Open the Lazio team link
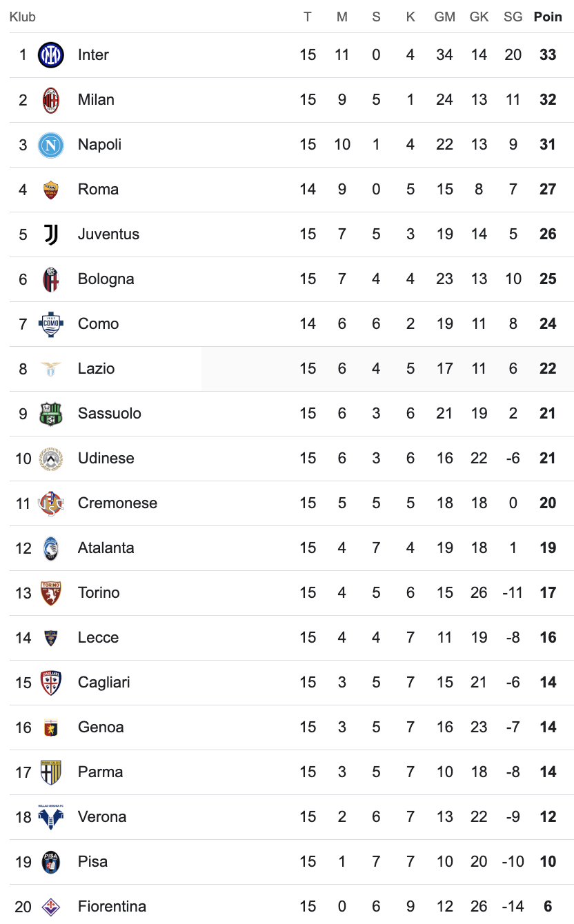The height and width of the screenshot is (924, 574). tap(97, 369)
